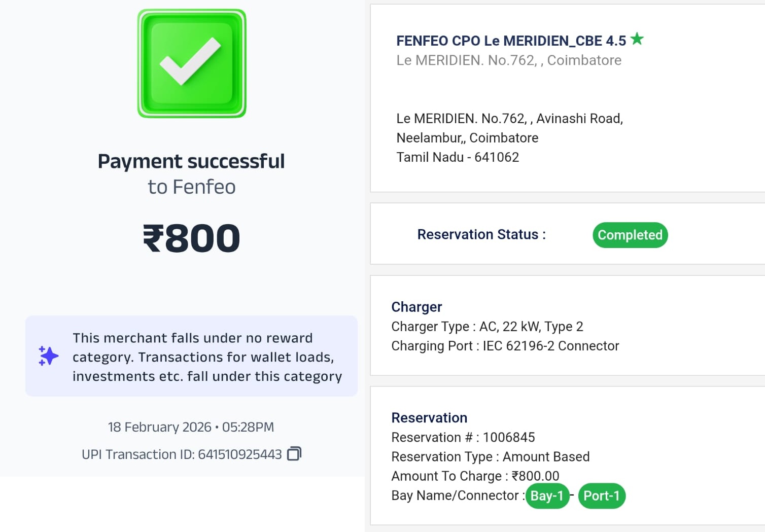Click the Reservation Status label

(x=481, y=234)
